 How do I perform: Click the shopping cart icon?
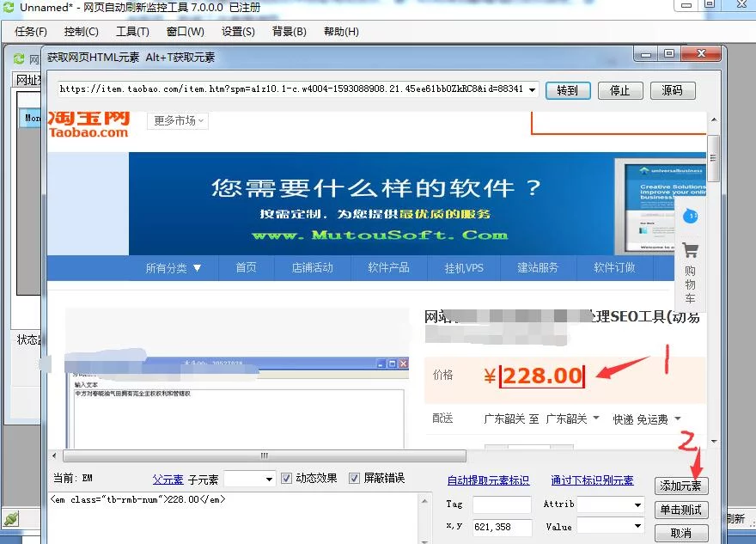click(690, 250)
